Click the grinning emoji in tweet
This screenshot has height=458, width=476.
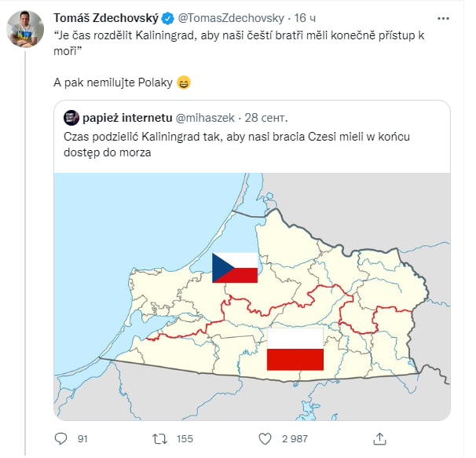tap(184, 82)
